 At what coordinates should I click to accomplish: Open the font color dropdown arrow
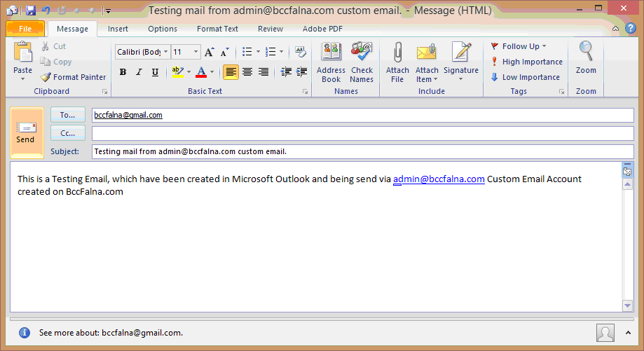tap(212, 72)
